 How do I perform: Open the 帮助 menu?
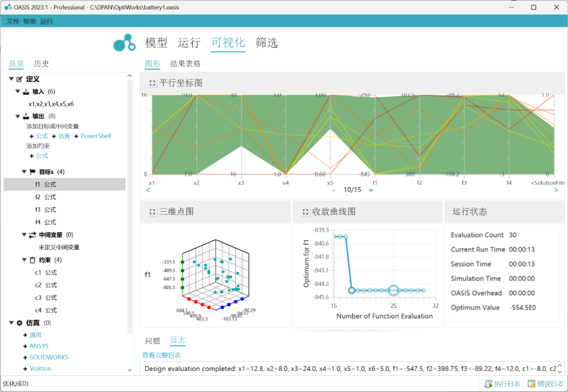pyautogui.click(x=29, y=22)
